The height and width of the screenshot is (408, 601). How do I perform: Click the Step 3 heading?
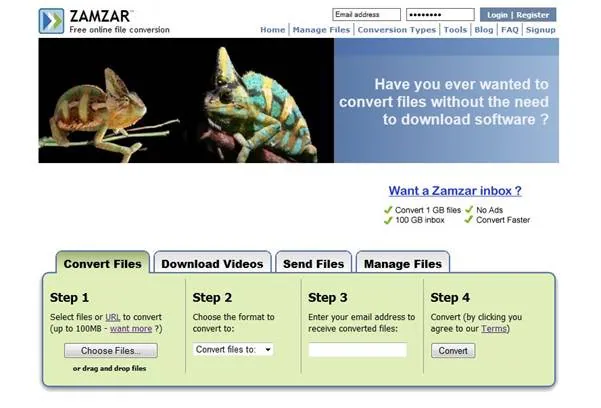328,298
